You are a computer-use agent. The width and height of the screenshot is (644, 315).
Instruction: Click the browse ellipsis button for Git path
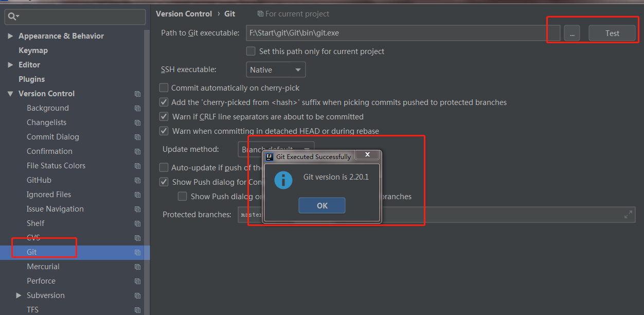(571, 33)
